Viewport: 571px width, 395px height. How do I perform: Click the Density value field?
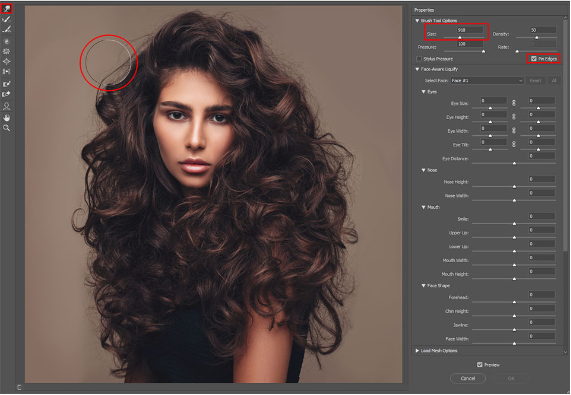543,30
